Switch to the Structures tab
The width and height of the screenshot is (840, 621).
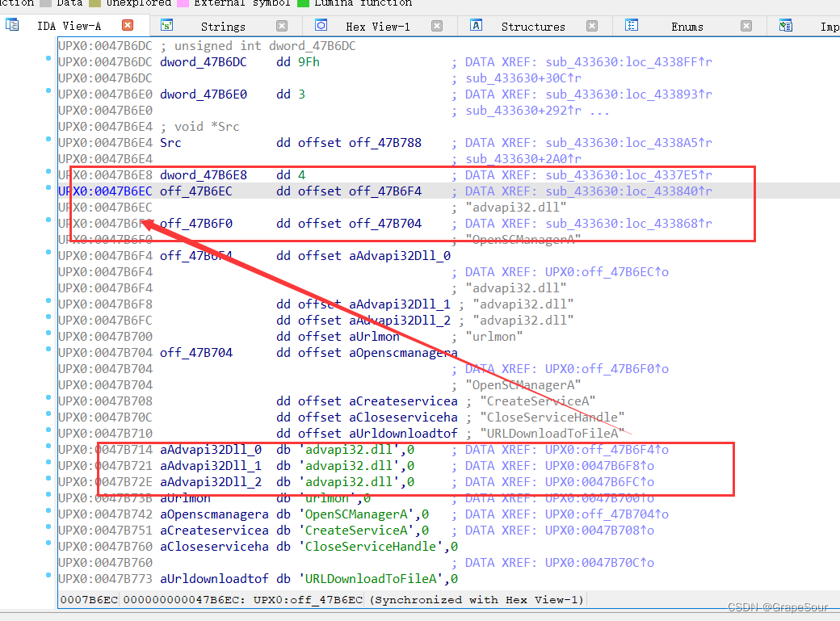533,26
